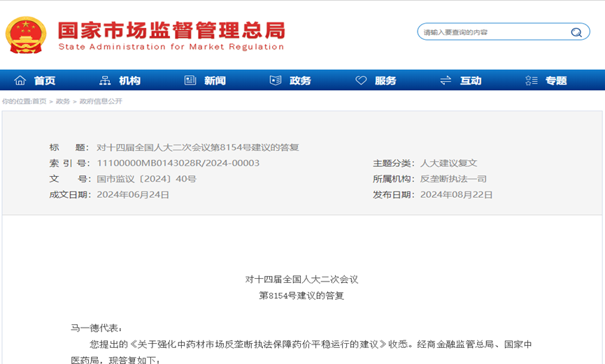605x364 pixels.
Task: Click the State Administration for Market Regulation subtitle
Action: pyautogui.click(x=171, y=47)
